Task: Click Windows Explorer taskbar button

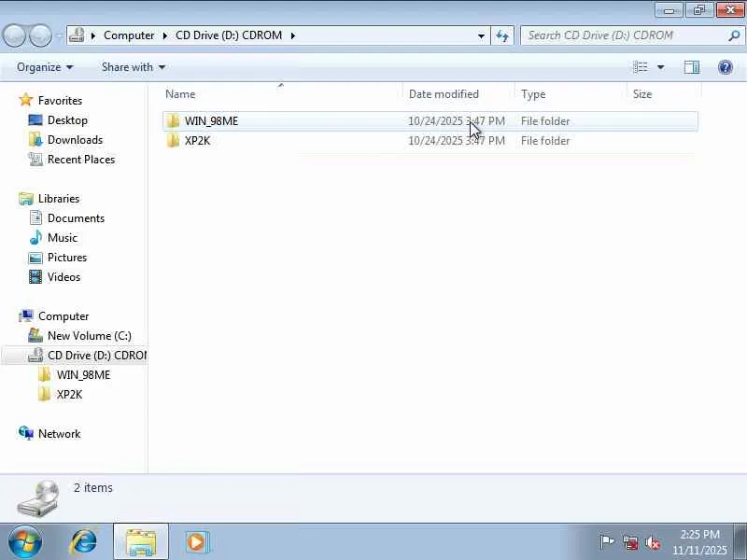Action: coord(141,542)
